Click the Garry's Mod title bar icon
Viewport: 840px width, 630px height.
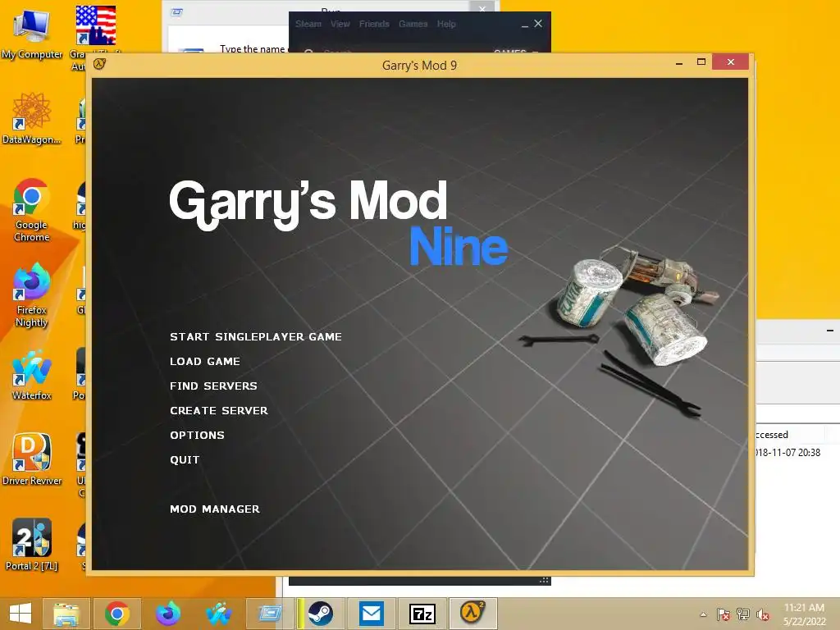99,64
